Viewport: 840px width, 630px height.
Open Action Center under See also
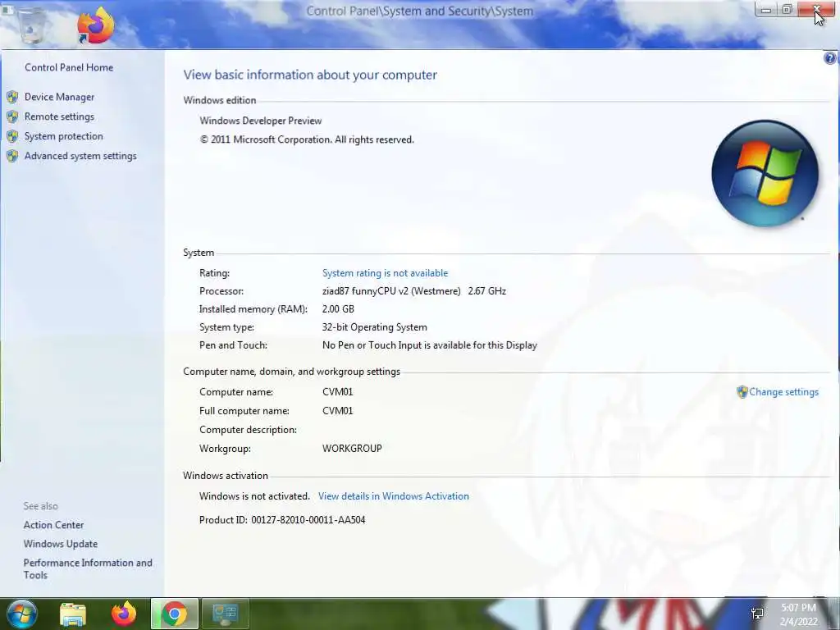coord(53,525)
